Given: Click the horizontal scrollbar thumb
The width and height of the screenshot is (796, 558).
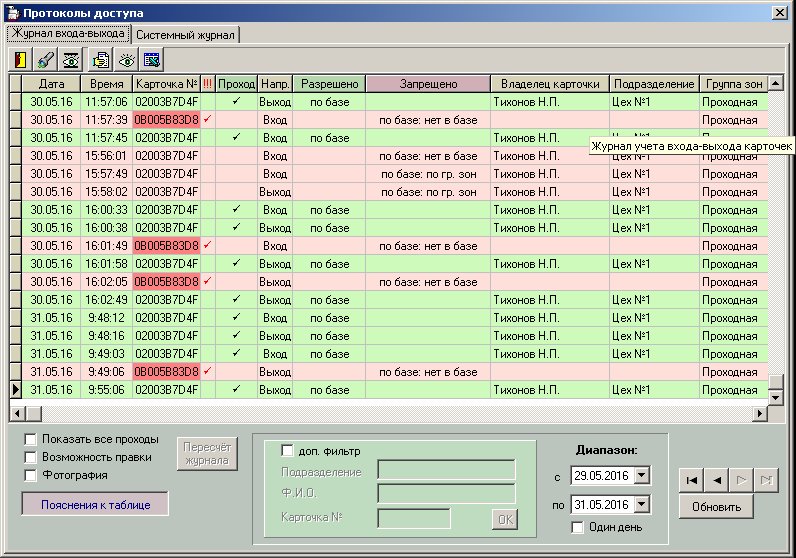Looking at the screenshot, I should pos(34,413).
